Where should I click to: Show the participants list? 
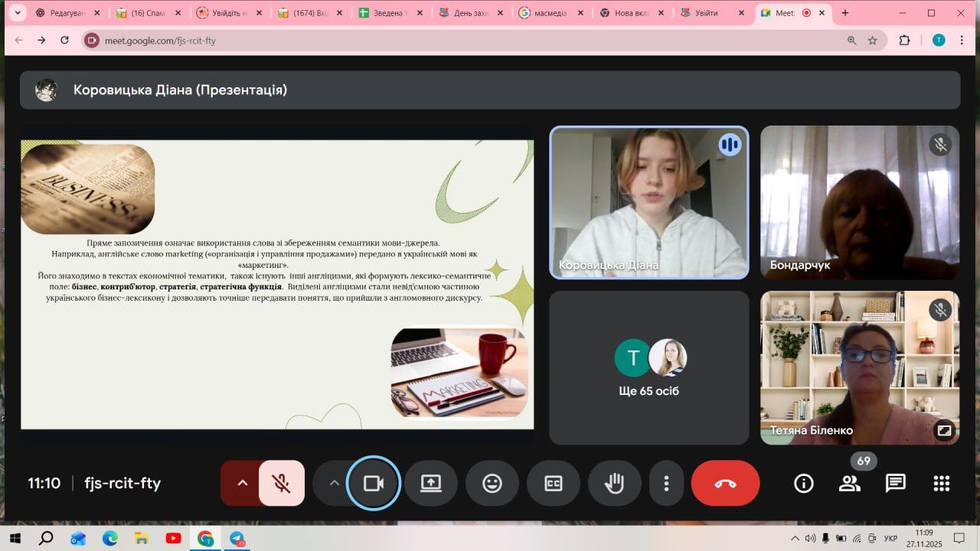[x=849, y=483]
